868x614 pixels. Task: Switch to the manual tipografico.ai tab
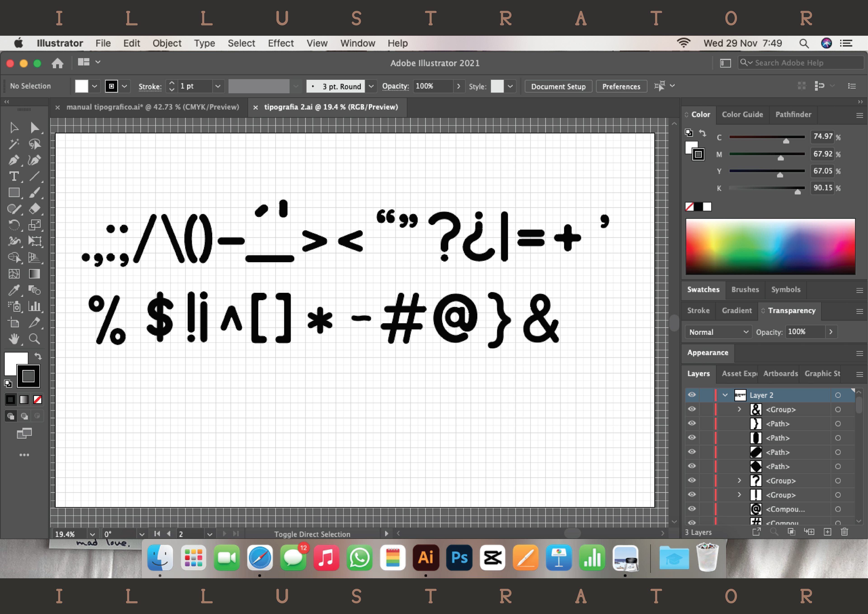tap(153, 107)
